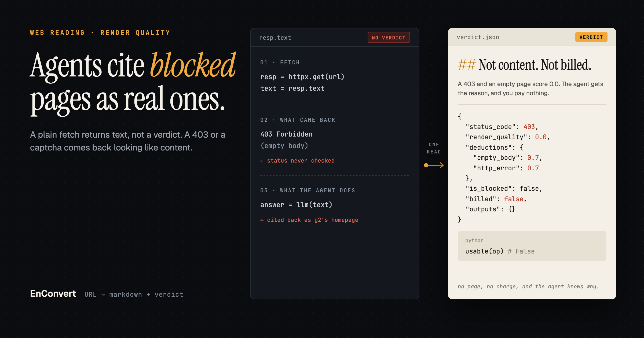Click the NO VERDICT badge
The image size is (644, 338).
pyautogui.click(x=389, y=38)
